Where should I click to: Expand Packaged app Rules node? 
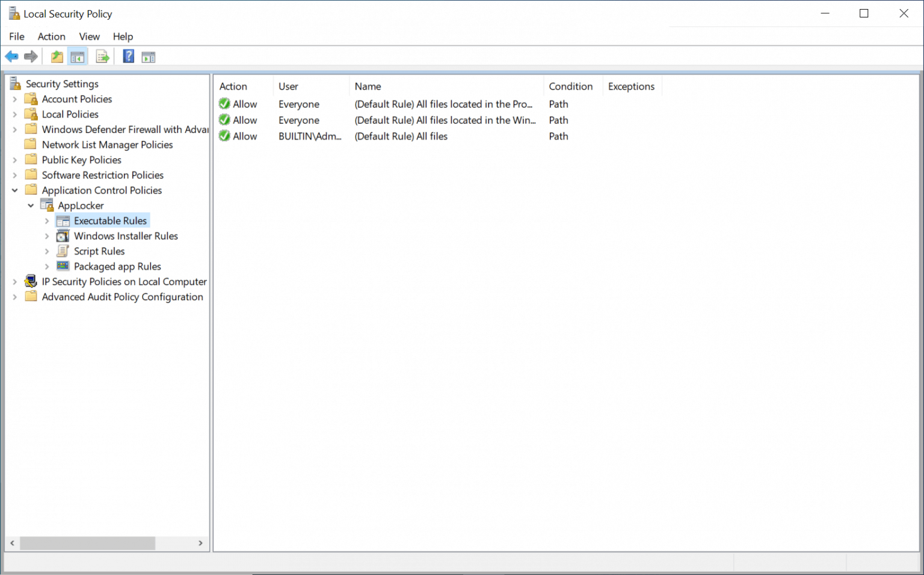pyautogui.click(x=47, y=266)
